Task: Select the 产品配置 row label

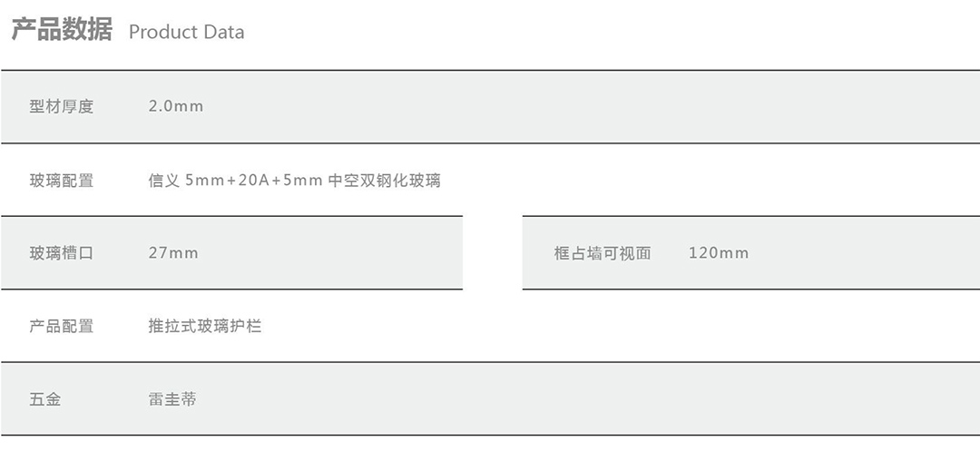Action: pos(62,326)
